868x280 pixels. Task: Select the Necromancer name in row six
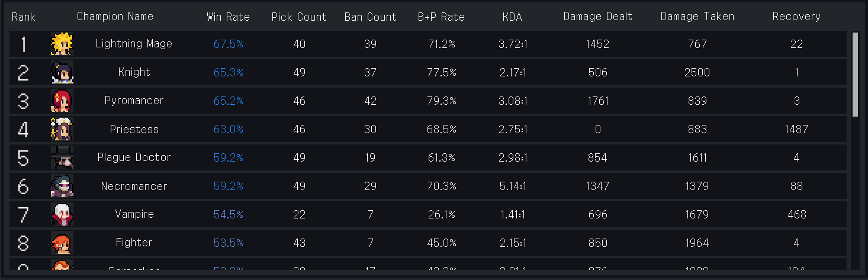[x=134, y=186]
